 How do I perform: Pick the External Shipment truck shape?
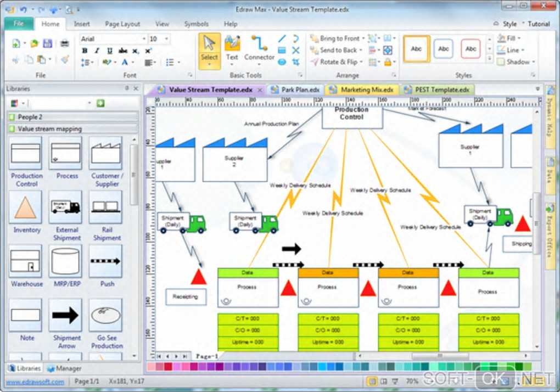(66, 208)
